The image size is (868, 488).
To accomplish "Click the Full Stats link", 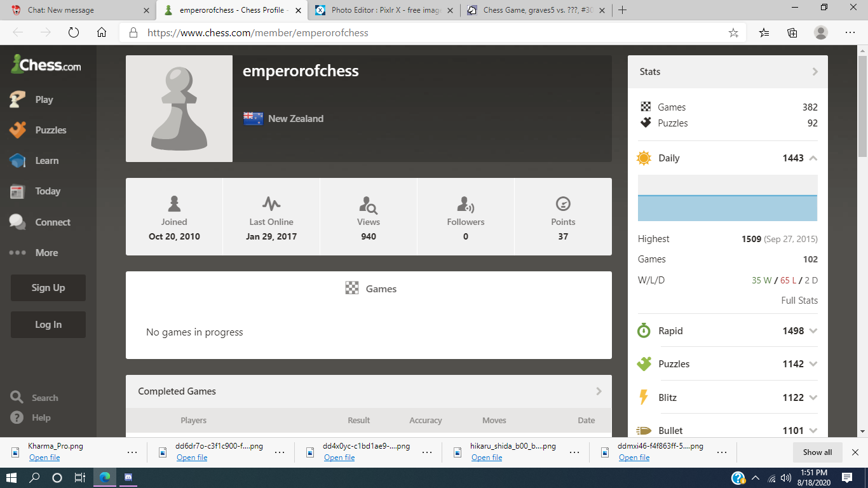I will point(799,301).
